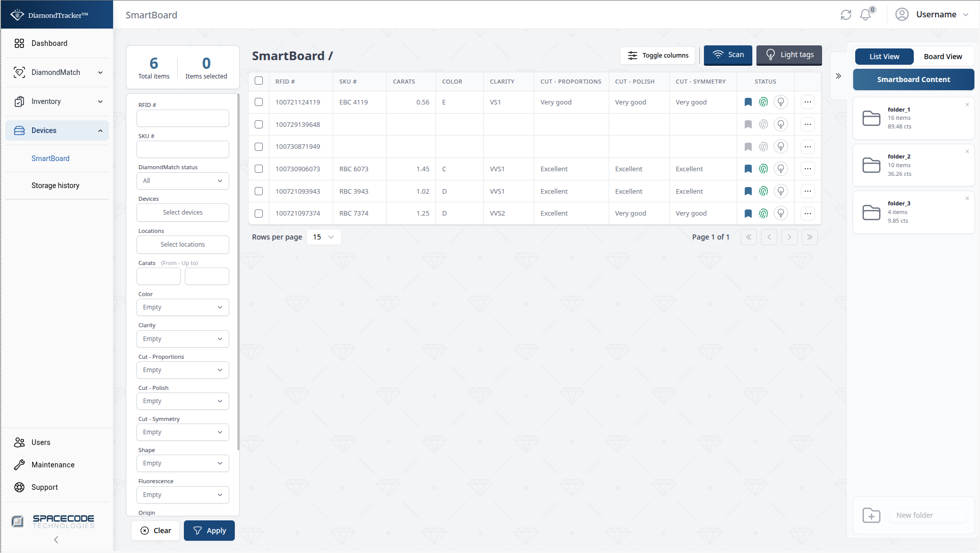Light the tag bulb for RBC 3943
This screenshot has height=553, width=980.
tap(780, 191)
